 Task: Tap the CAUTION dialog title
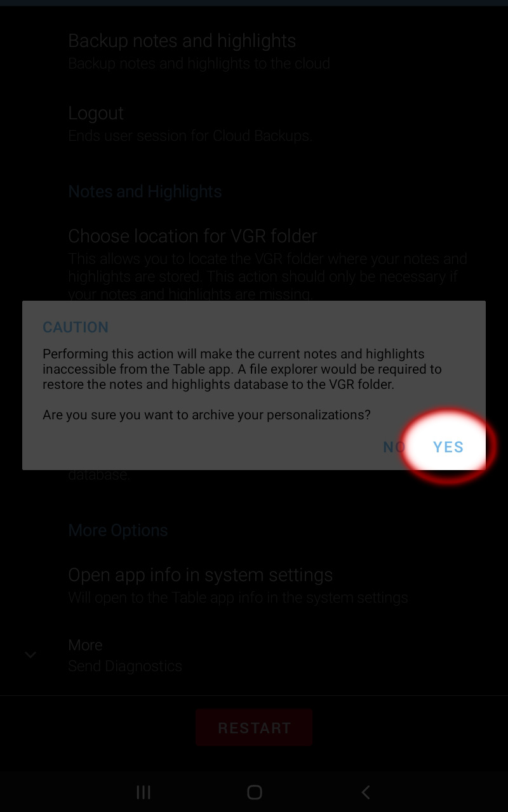(76, 327)
